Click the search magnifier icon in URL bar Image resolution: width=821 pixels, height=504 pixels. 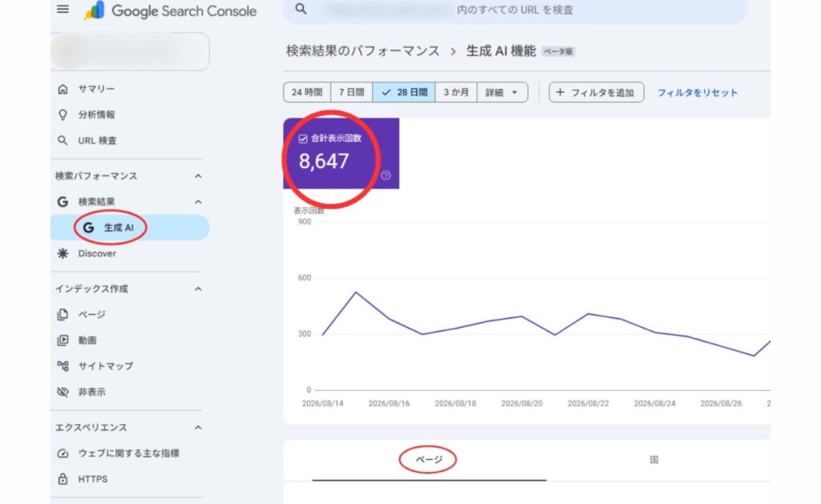pos(301,9)
